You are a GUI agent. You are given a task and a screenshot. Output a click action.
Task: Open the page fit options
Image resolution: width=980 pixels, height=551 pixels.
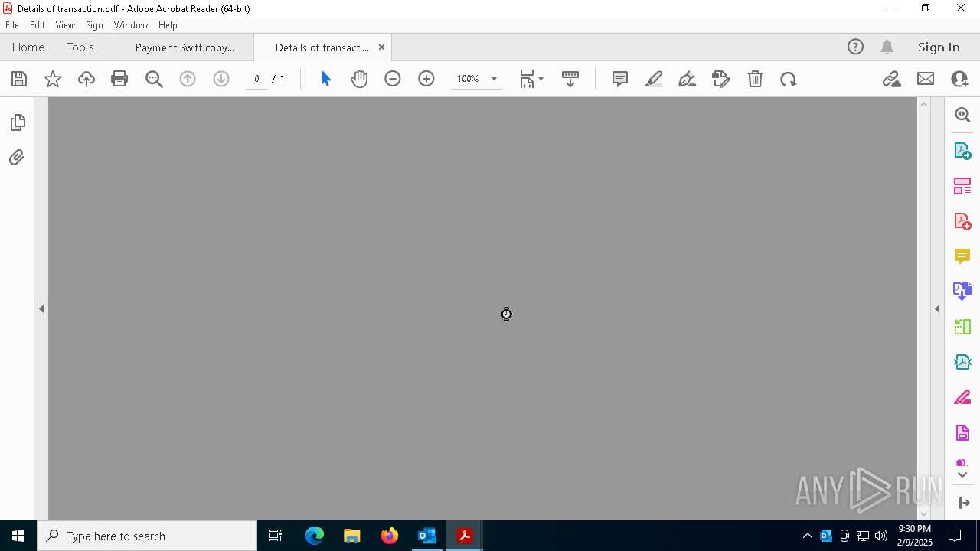click(x=531, y=79)
